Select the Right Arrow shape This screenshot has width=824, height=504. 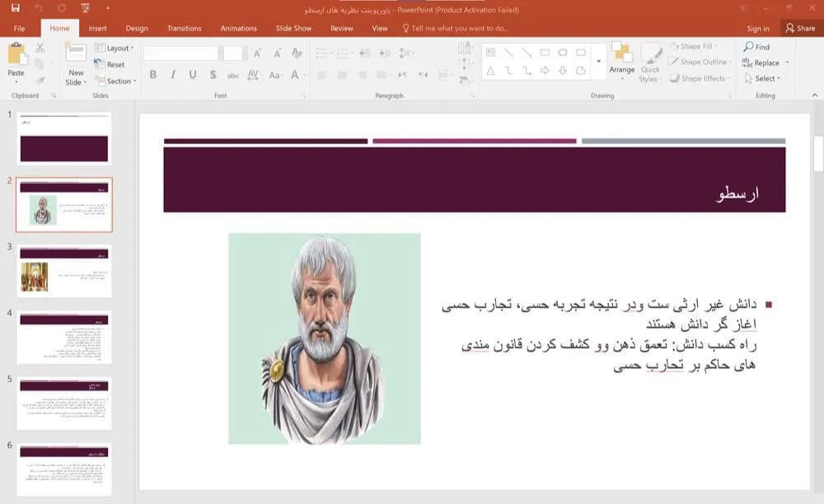click(x=545, y=70)
